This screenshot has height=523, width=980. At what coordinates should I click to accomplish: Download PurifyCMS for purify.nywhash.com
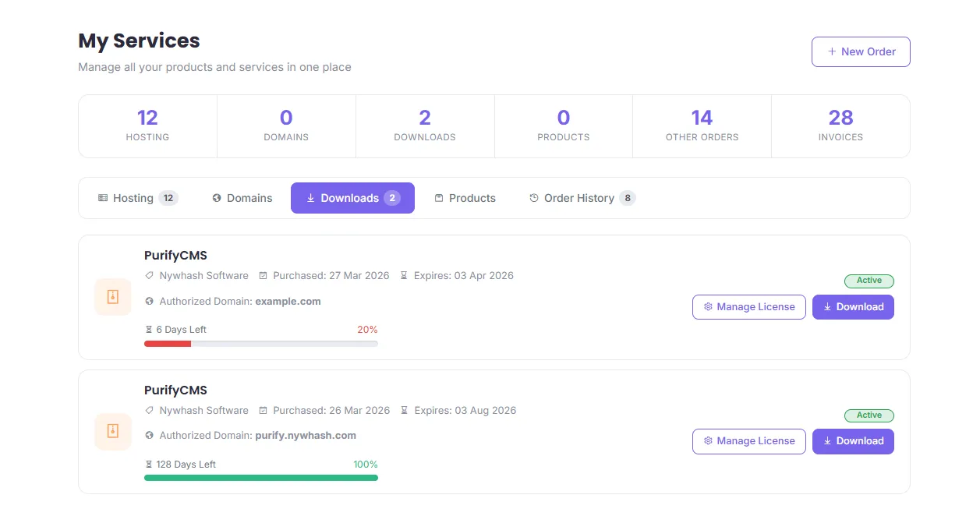[x=853, y=441]
